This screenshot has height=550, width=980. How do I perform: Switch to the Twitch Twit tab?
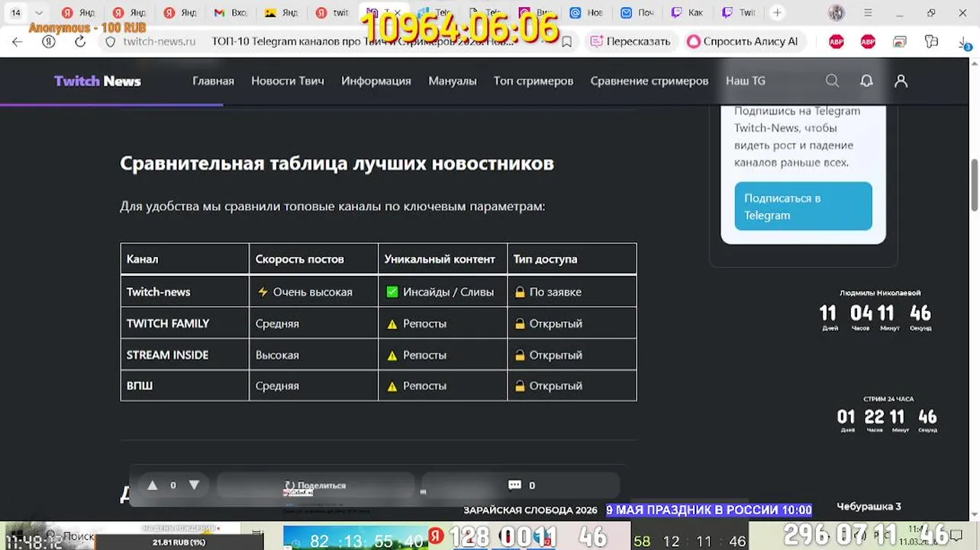pyautogui.click(x=738, y=12)
